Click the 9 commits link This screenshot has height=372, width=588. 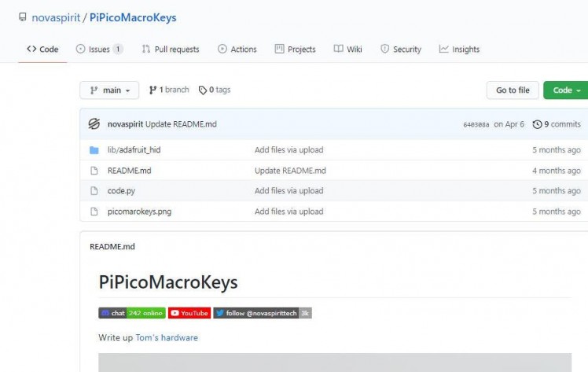[561, 124]
